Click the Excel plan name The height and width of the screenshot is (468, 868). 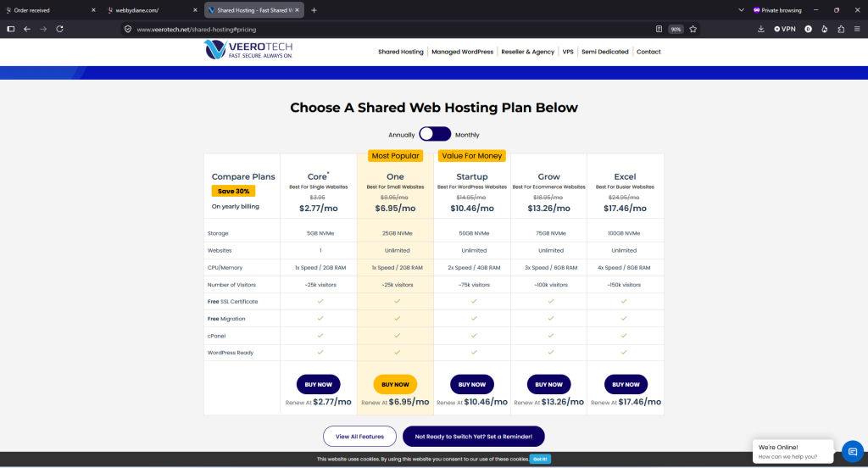click(x=625, y=176)
